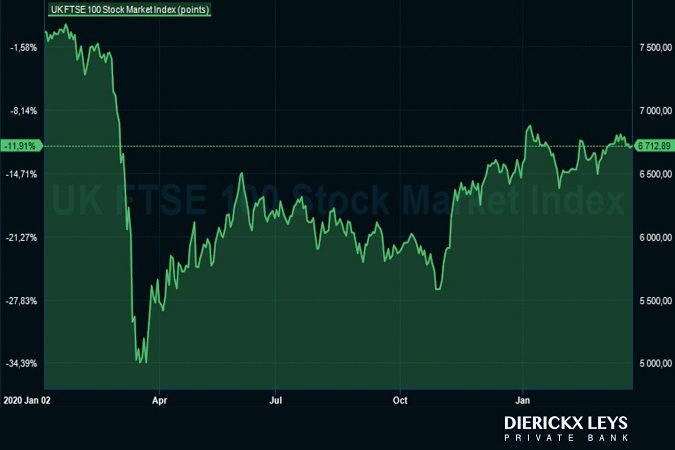
Task: Click the 7 000,00 price axis label
Action: point(654,111)
